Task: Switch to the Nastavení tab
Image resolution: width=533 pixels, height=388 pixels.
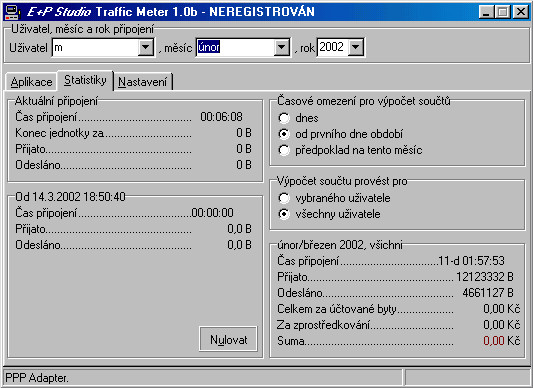Action: [143, 82]
